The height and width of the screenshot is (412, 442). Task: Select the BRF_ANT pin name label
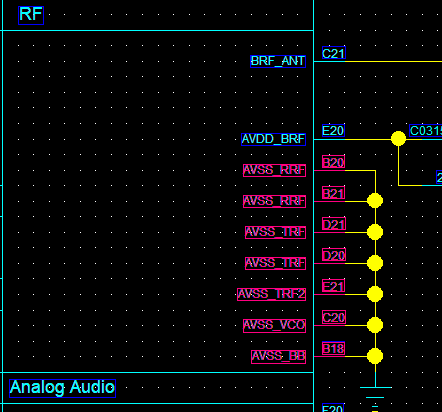pos(278,61)
